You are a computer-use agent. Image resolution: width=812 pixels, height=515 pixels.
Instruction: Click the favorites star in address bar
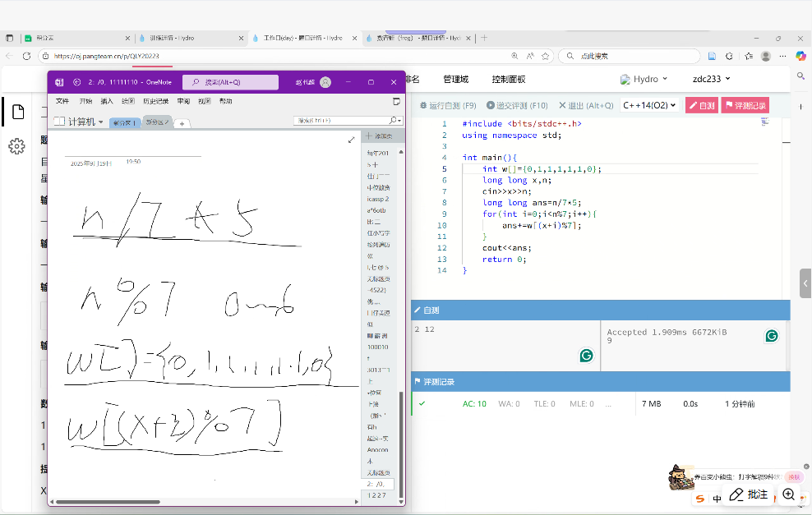pyautogui.click(x=544, y=56)
